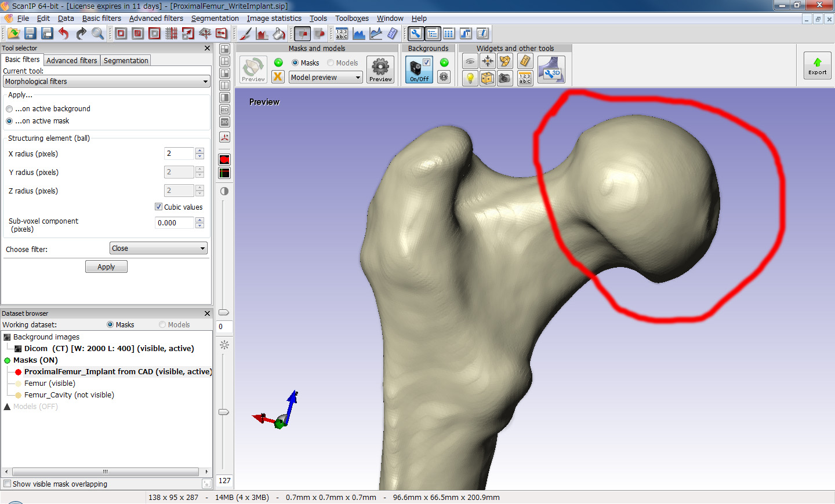Image resolution: width=835 pixels, height=504 pixels.
Task: Switch to the Advanced filters tab
Action: (x=72, y=61)
